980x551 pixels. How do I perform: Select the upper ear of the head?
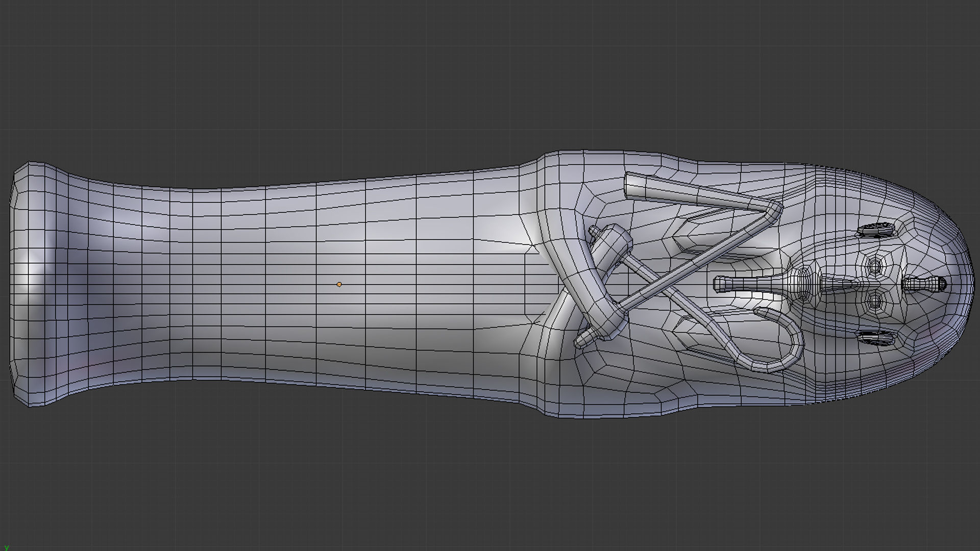pyautogui.click(x=877, y=230)
